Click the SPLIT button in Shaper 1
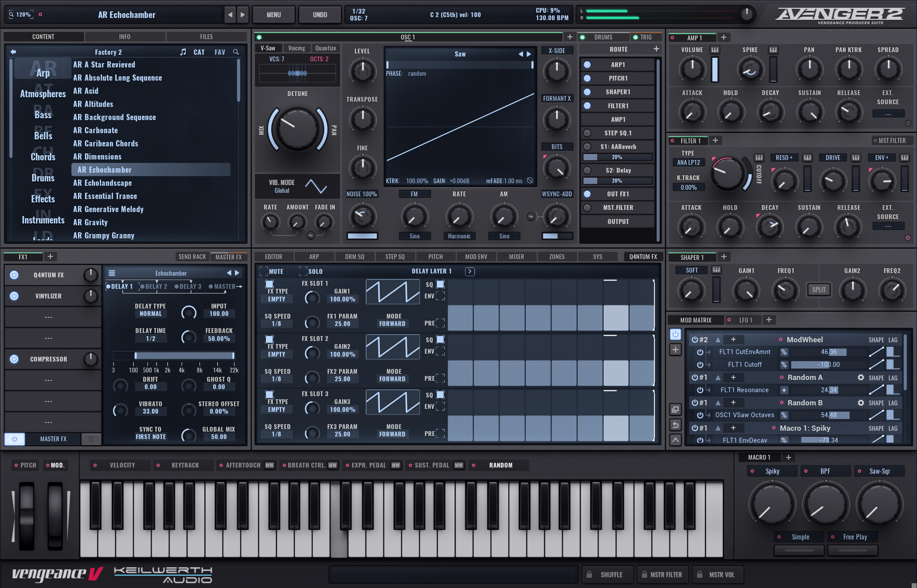Image resolution: width=917 pixels, height=588 pixels. point(818,289)
